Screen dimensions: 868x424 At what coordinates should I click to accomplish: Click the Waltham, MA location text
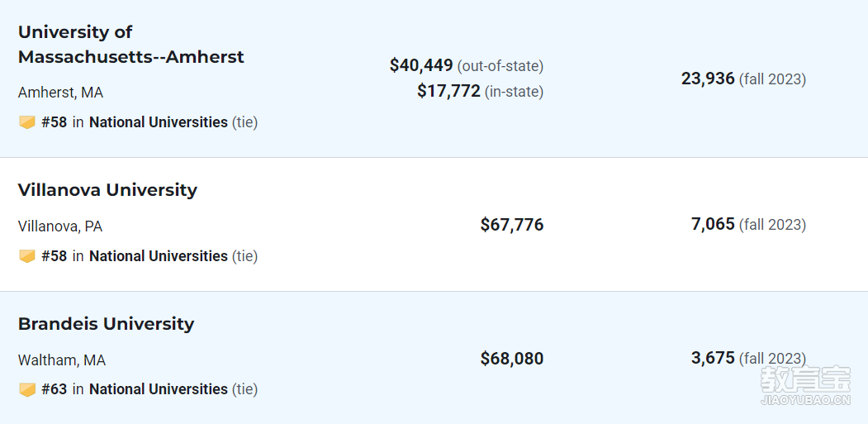pos(61,360)
